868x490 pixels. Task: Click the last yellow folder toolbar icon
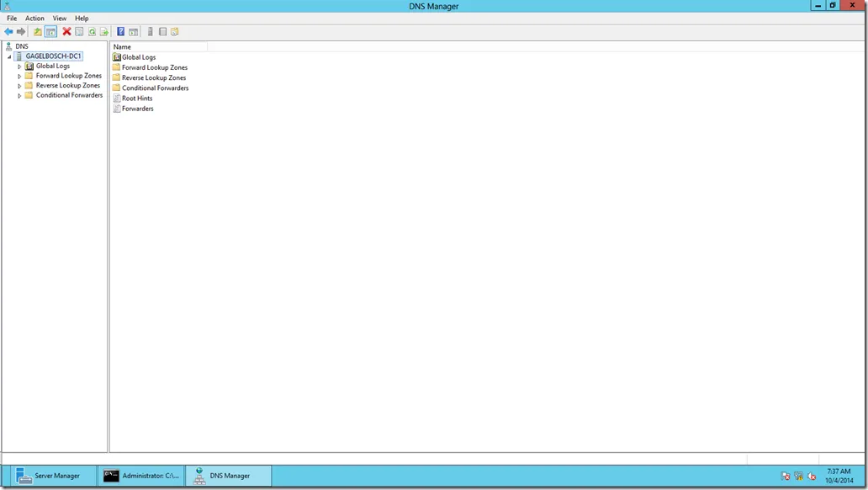[175, 32]
